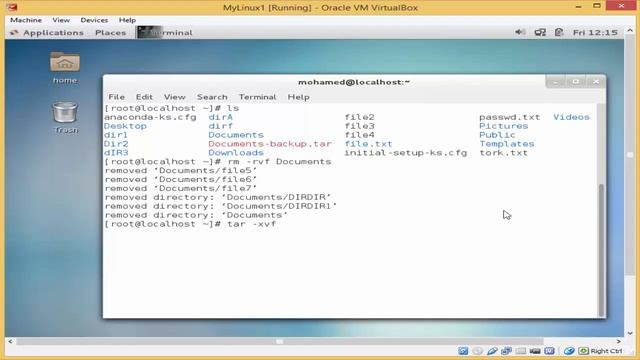Click the VirtualBox horizontal scrollbar thumb

pyautogui.click(x=280, y=341)
